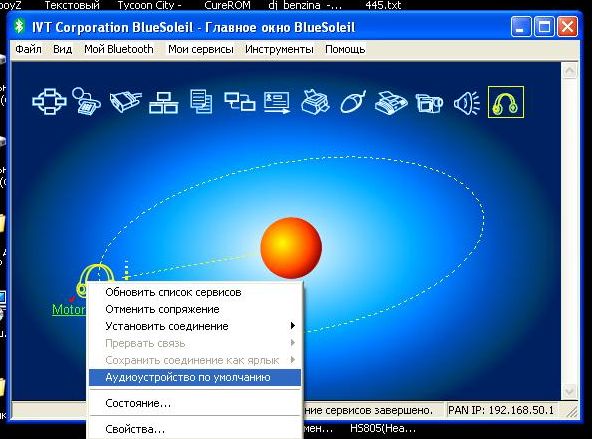592x439 pixels.
Task: Click the Bluetooth Printer service icon
Action: tap(315, 102)
